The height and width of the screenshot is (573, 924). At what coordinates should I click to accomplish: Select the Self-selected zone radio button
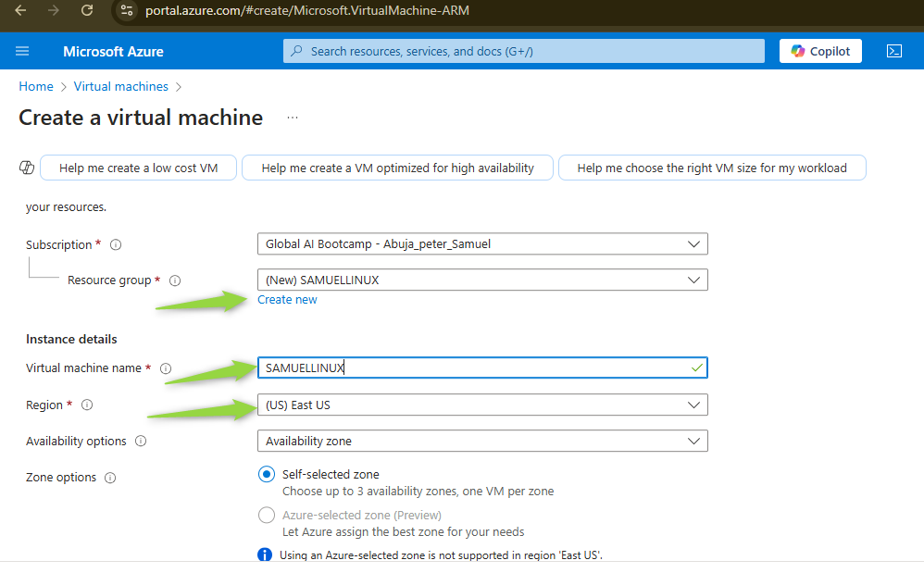tap(267, 475)
